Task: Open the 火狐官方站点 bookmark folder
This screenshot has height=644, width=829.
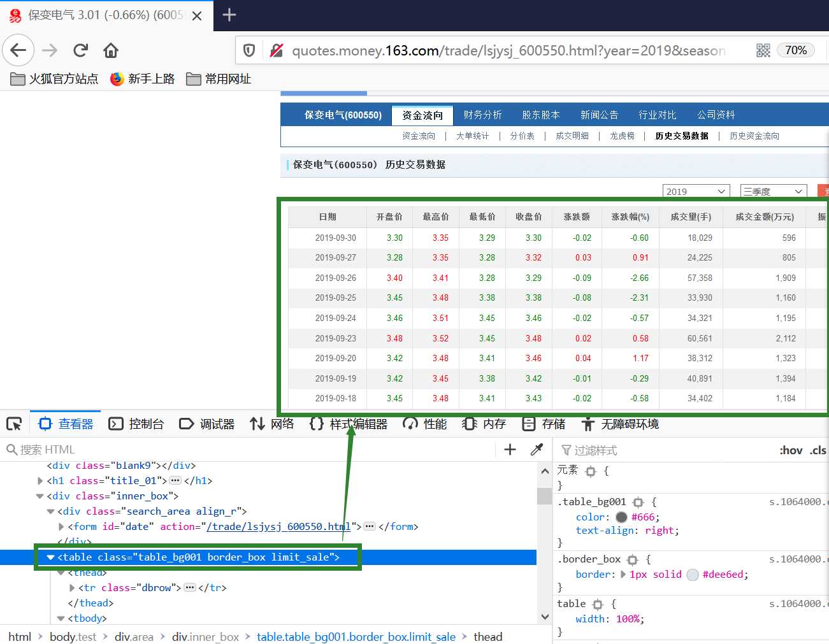Action: [54, 79]
